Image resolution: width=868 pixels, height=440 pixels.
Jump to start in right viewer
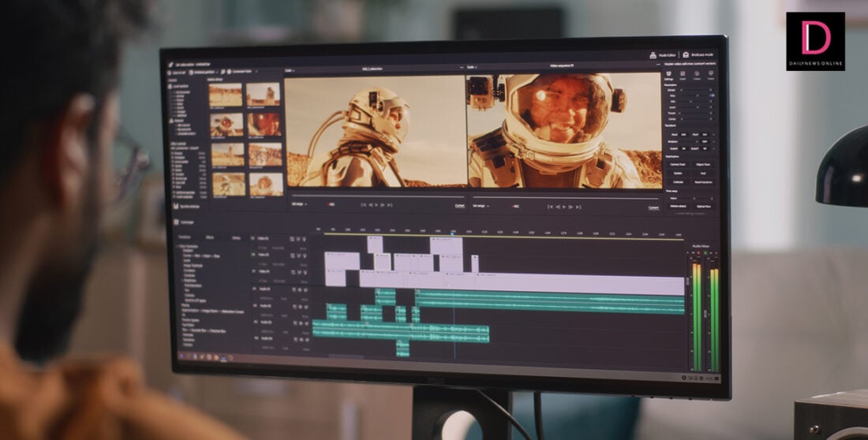click(550, 207)
